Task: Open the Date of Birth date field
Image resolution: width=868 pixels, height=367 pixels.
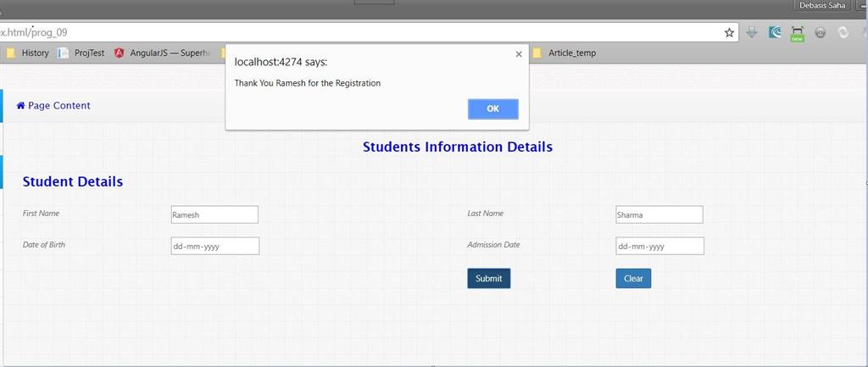Action: (214, 247)
